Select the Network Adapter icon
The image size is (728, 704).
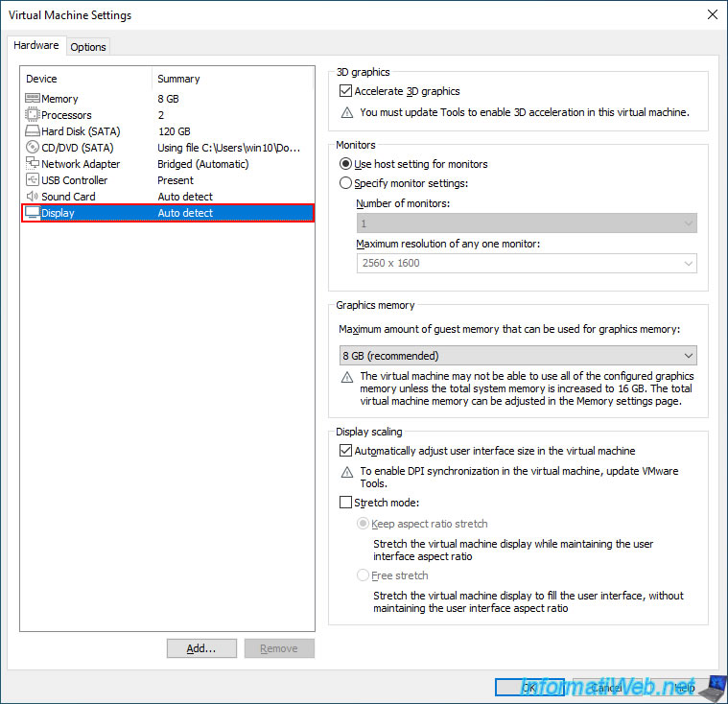(x=33, y=163)
